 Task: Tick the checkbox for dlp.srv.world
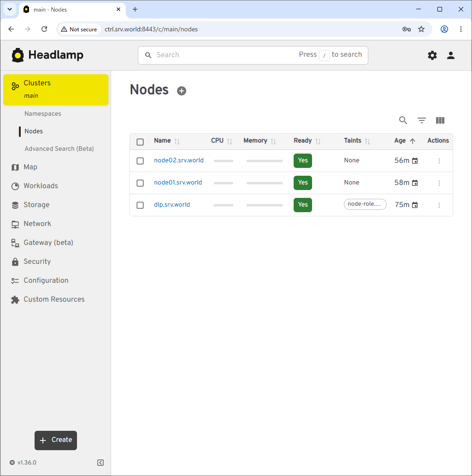click(x=140, y=205)
